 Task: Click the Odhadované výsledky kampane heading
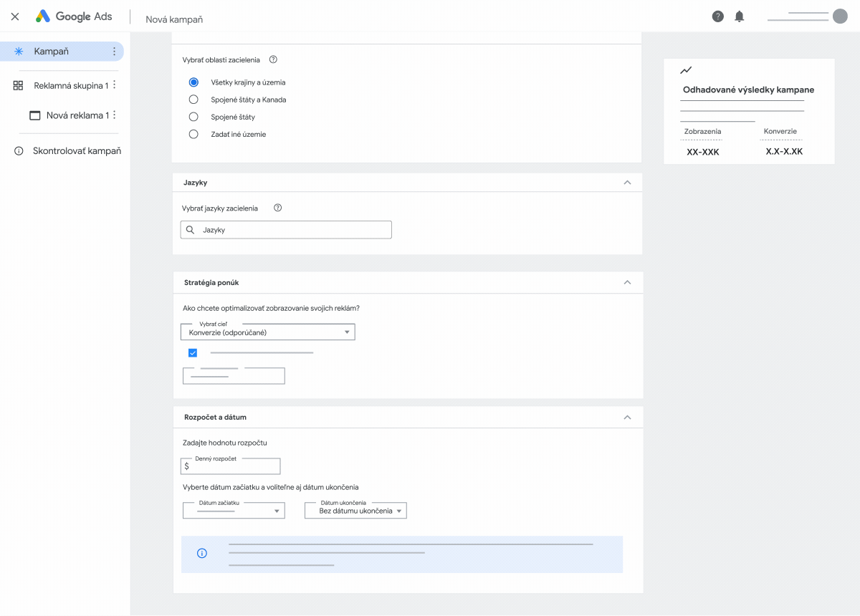(x=748, y=90)
